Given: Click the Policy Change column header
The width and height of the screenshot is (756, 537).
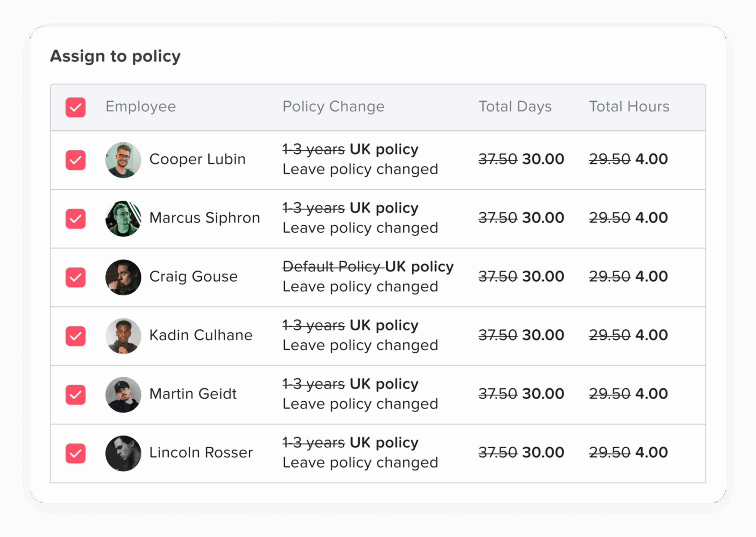Looking at the screenshot, I should (x=333, y=106).
